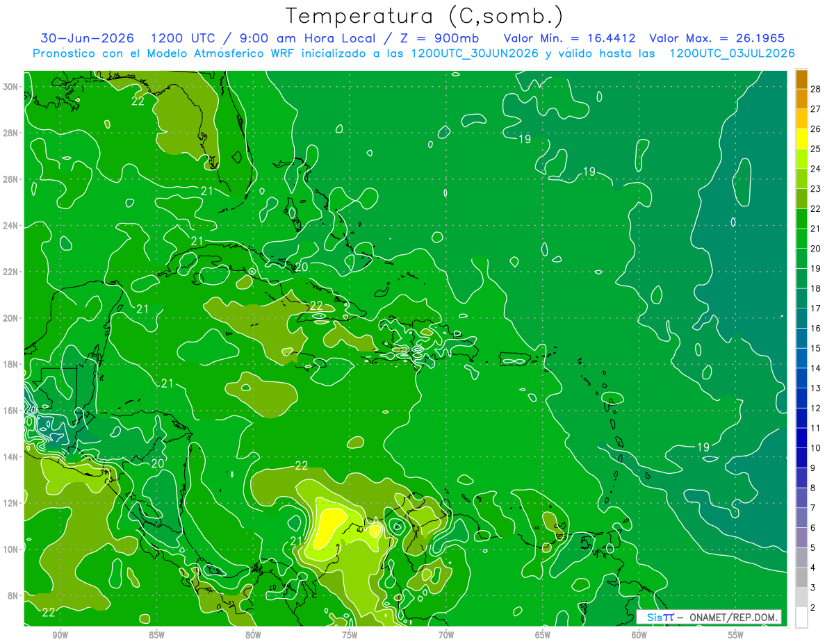Click the title 'Temperatura (C,somb.)'
834x644 pixels.
[425, 16]
